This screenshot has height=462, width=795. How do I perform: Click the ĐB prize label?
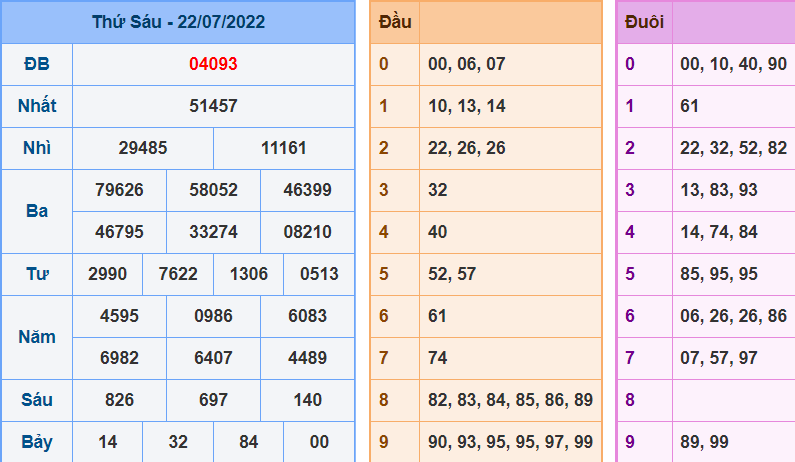[37, 64]
